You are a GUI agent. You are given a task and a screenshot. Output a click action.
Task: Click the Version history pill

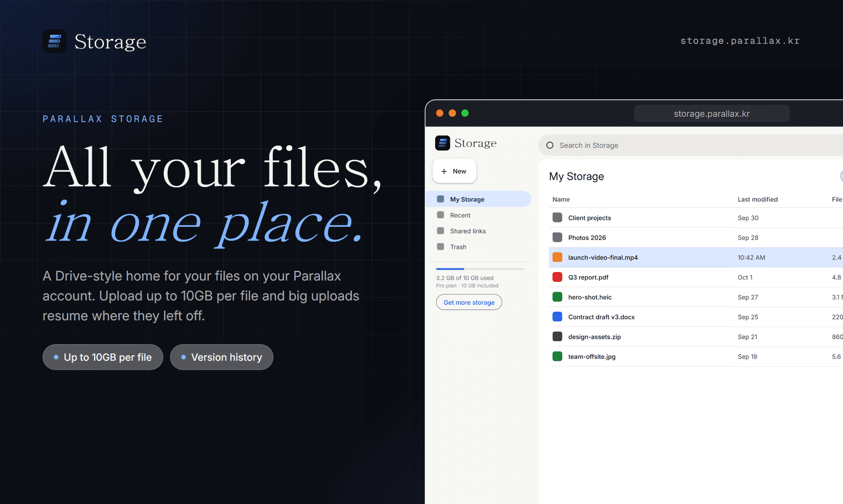point(221,357)
